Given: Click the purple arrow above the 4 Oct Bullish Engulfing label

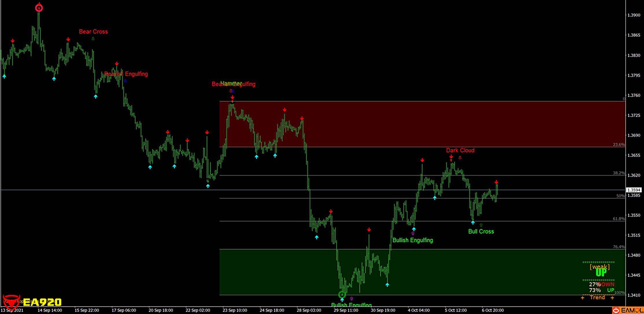Looking at the screenshot, I should point(413,233).
